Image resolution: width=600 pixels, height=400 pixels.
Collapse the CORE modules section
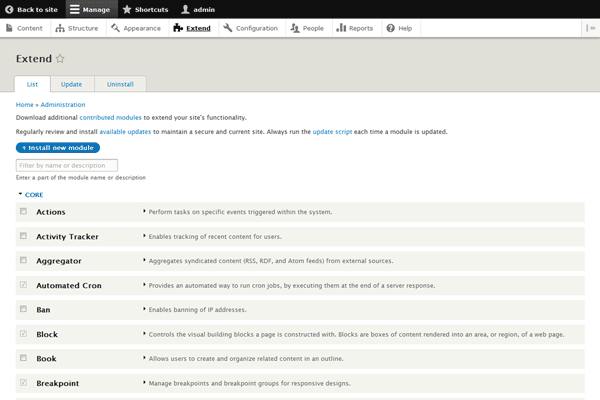point(30,194)
